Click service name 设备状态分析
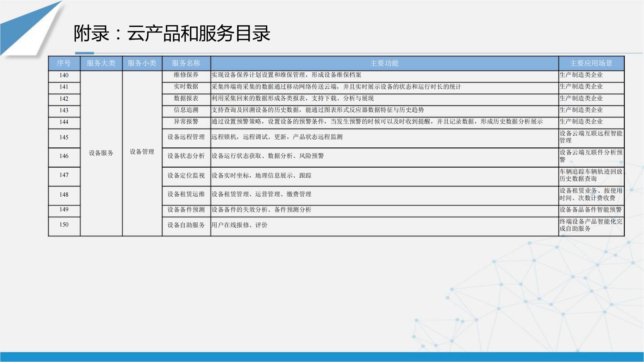 (x=186, y=156)
